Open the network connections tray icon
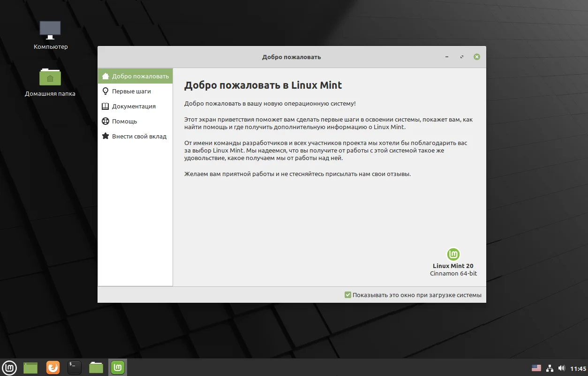The height and width of the screenshot is (376, 588). coord(550,368)
